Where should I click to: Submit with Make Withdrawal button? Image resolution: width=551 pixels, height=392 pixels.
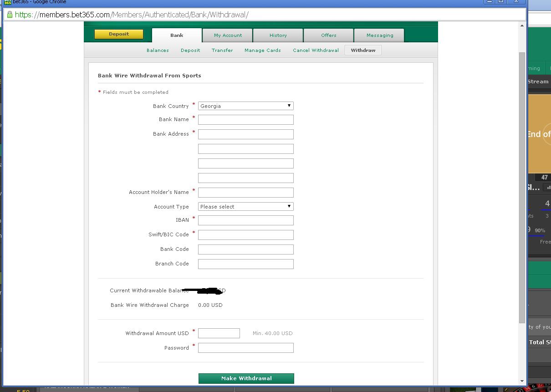(246, 378)
